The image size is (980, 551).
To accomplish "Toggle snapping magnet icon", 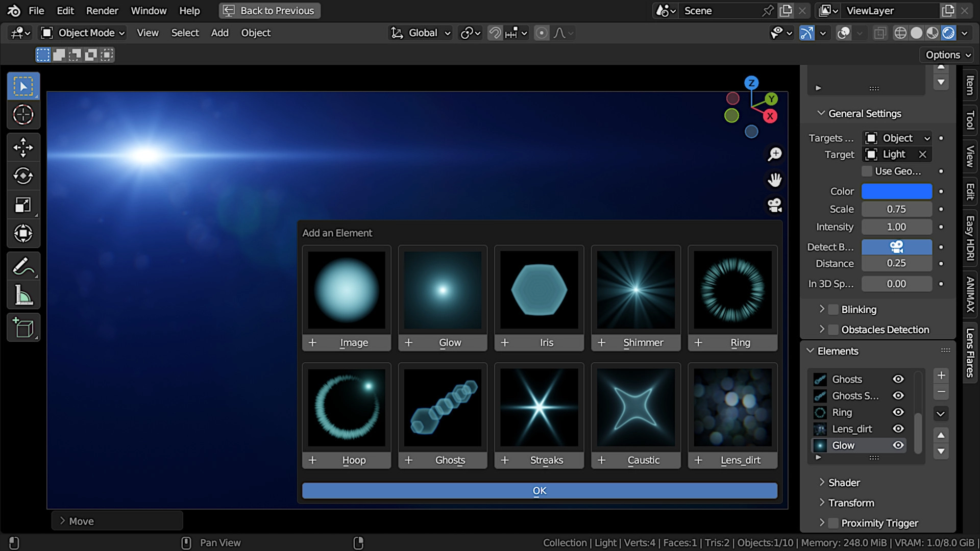I will click(x=495, y=33).
